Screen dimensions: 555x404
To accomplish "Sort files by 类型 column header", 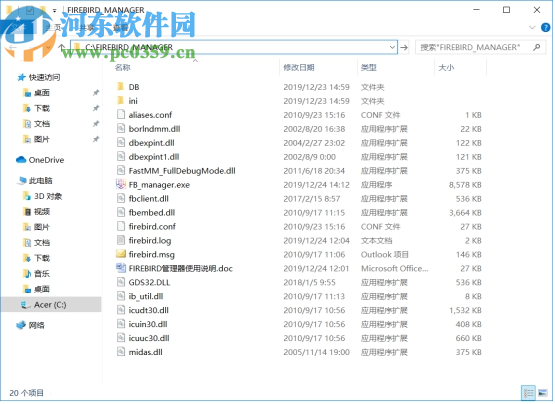I will (x=368, y=67).
